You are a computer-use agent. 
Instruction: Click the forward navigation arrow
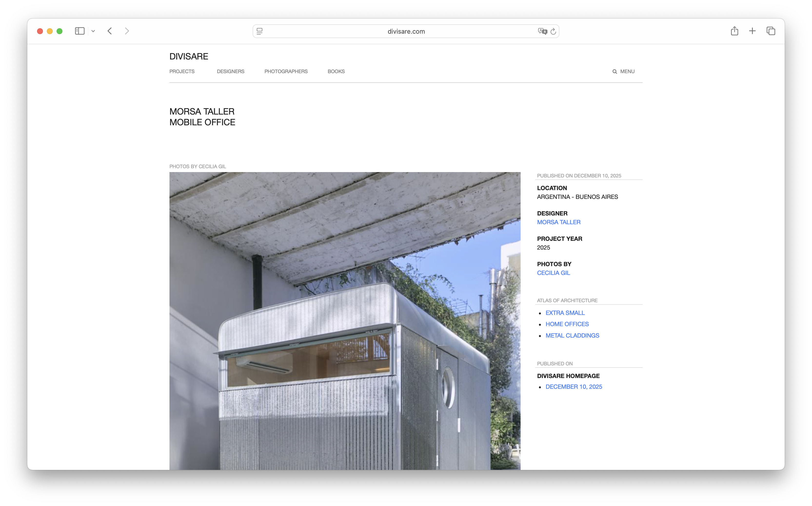click(x=127, y=31)
